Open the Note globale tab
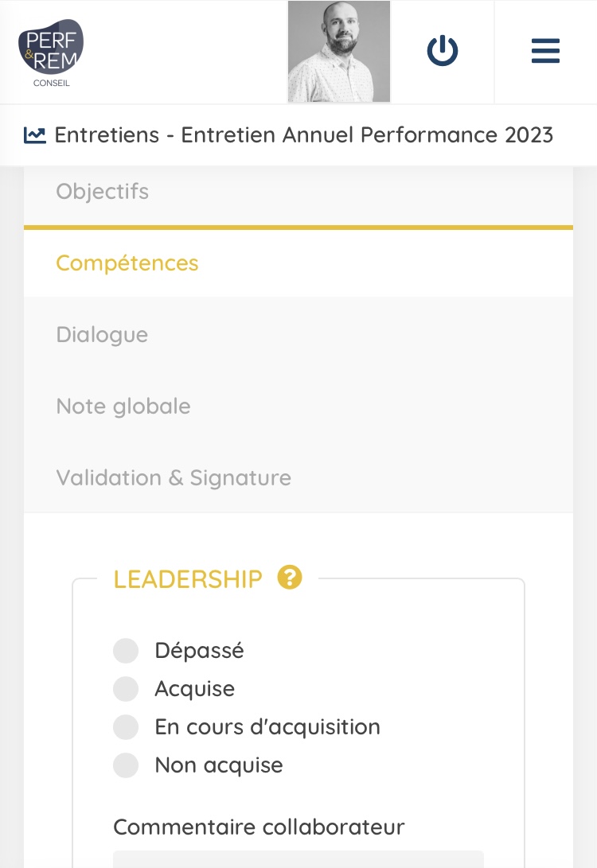The image size is (597, 868). click(123, 407)
